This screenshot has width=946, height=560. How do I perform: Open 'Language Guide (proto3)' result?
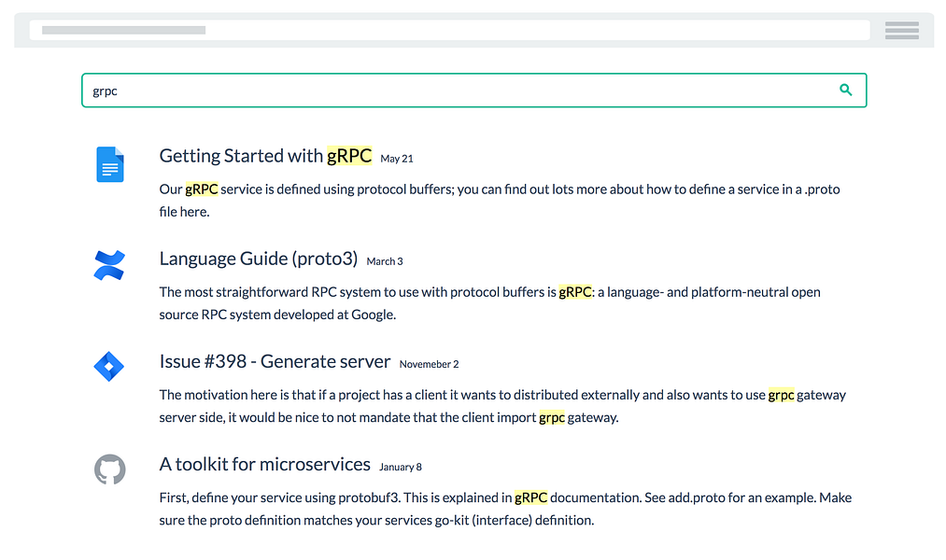259,259
